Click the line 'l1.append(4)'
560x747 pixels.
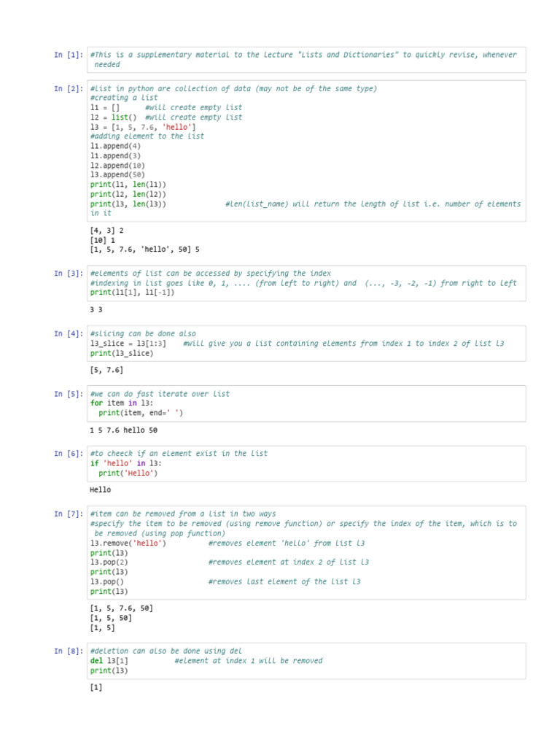coord(116,146)
